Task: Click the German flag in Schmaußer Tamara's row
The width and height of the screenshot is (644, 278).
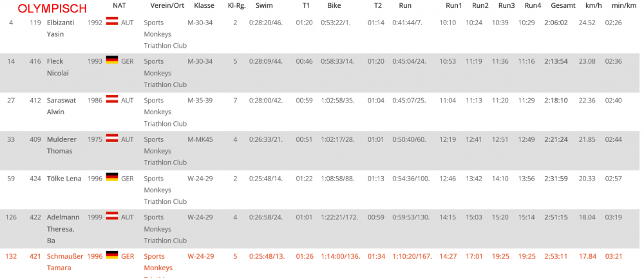Action: pos(111,255)
